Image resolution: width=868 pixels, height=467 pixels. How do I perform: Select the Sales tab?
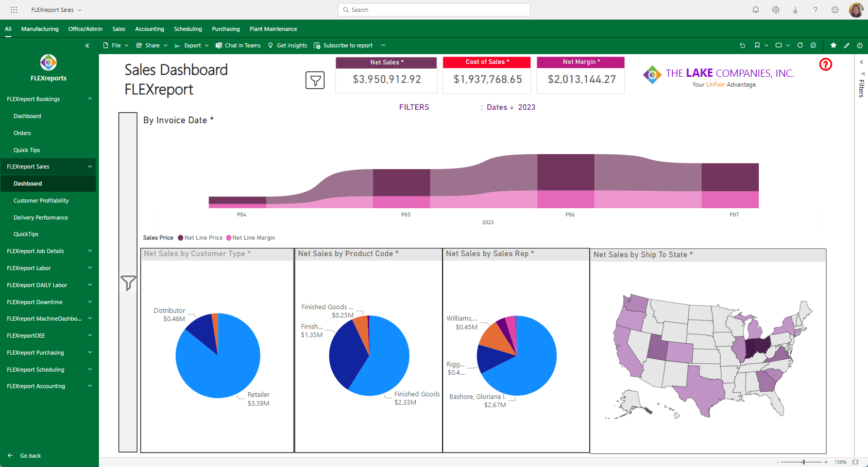119,29
